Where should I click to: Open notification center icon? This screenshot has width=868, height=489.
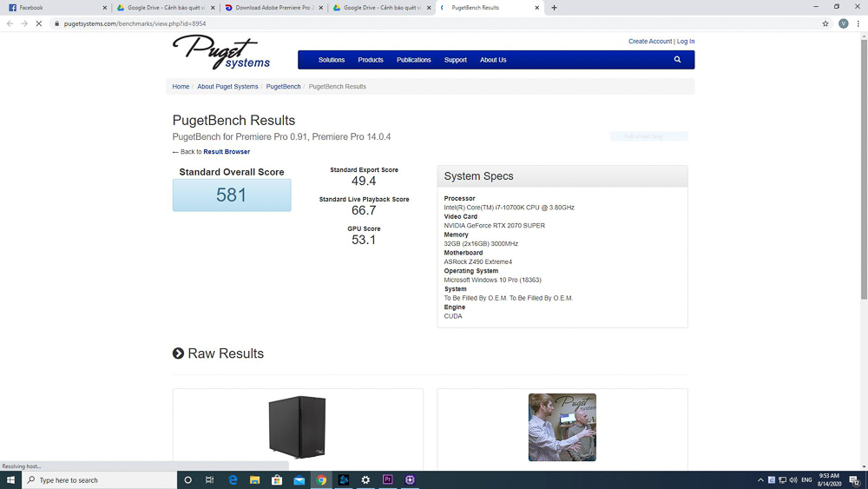pos(855,480)
